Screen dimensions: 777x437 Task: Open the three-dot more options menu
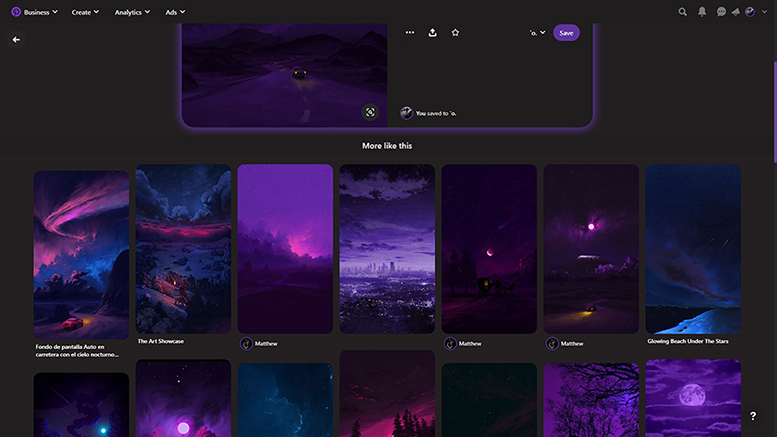click(409, 33)
